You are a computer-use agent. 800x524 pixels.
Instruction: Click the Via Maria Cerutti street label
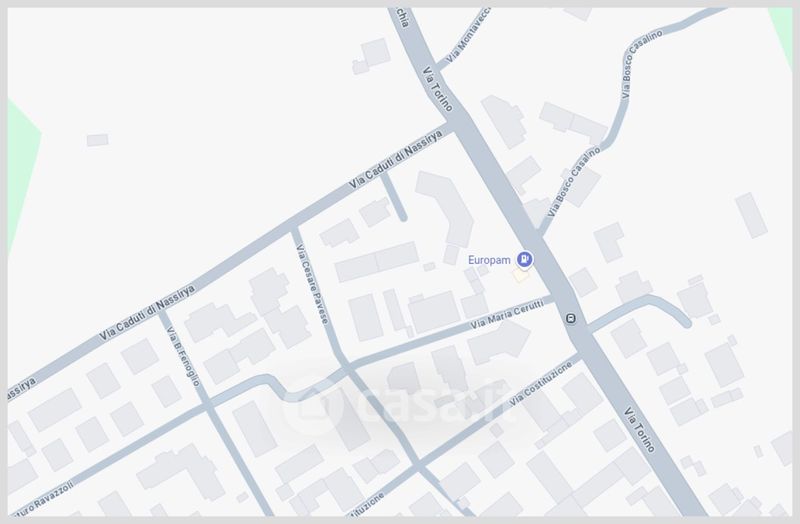pyautogui.click(x=508, y=315)
